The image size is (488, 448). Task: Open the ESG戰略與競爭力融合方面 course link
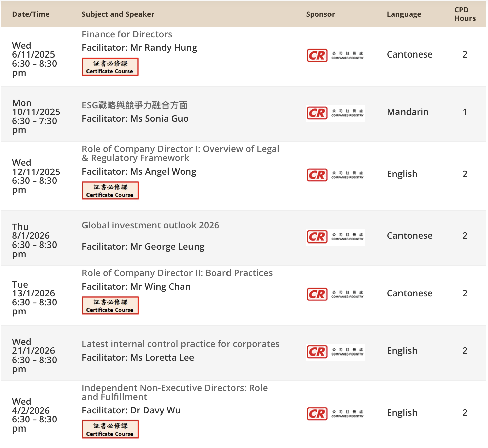135,105
